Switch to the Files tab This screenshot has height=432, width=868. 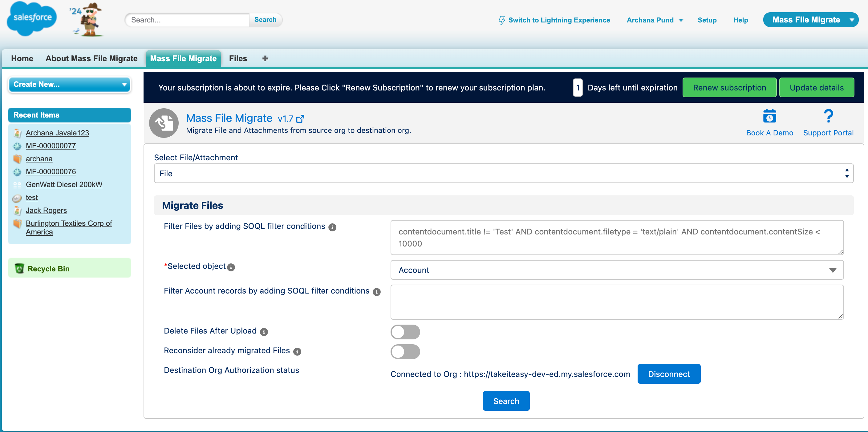[x=238, y=58]
